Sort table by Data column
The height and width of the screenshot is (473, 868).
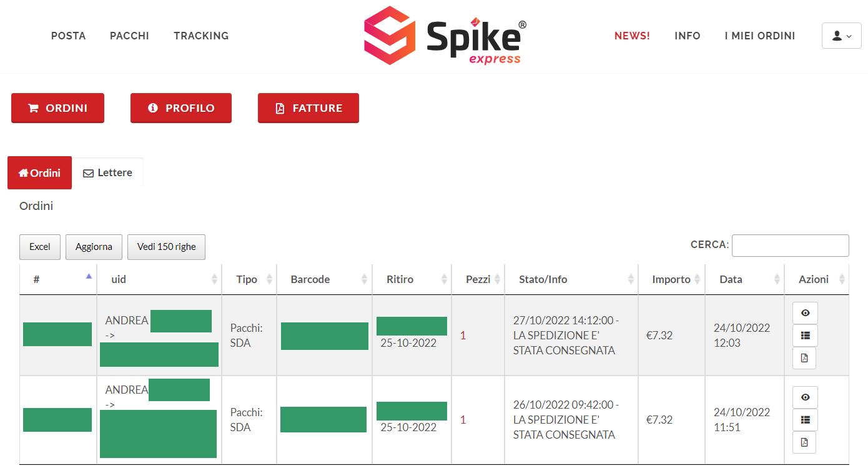click(x=744, y=279)
